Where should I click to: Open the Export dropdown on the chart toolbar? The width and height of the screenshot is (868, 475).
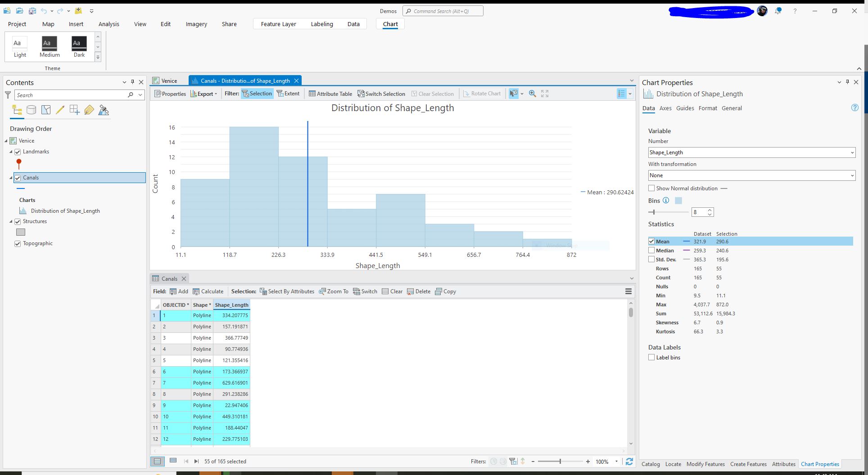(x=215, y=94)
